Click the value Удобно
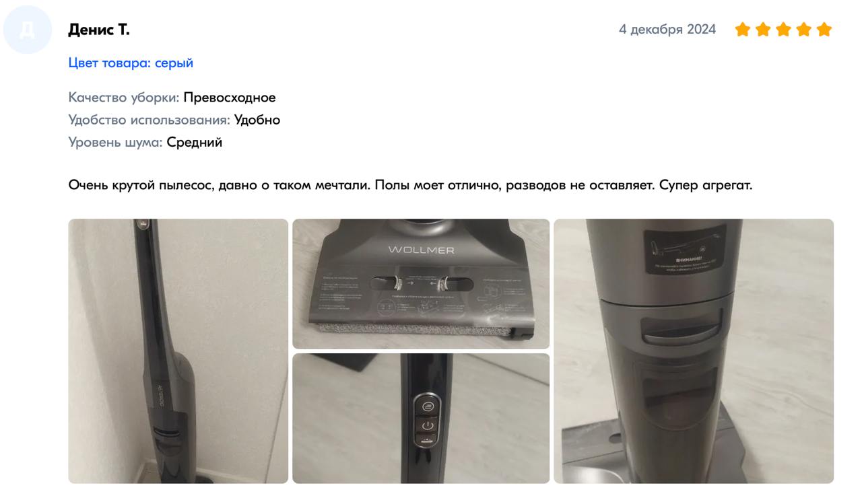862x504 pixels. click(x=257, y=120)
